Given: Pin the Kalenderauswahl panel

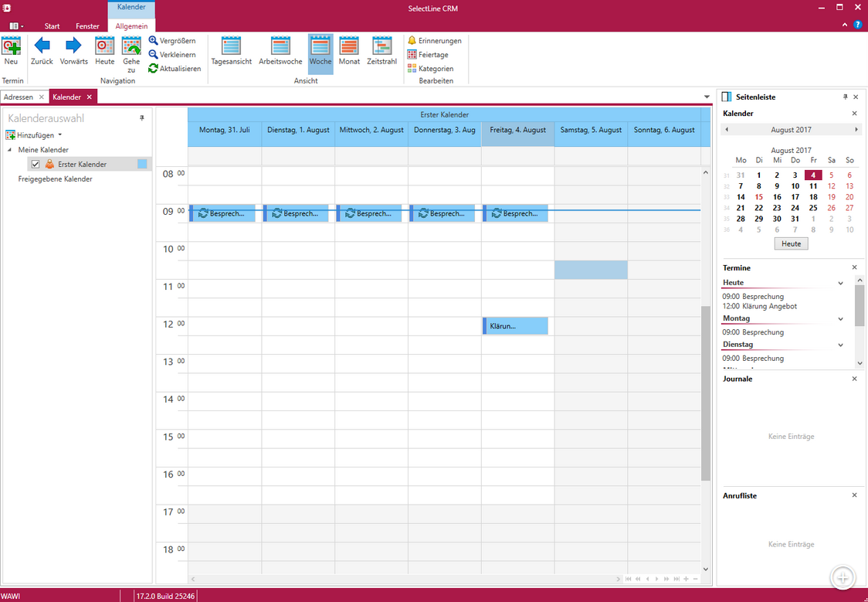Looking at the screenshot, I should click(141, 118).
